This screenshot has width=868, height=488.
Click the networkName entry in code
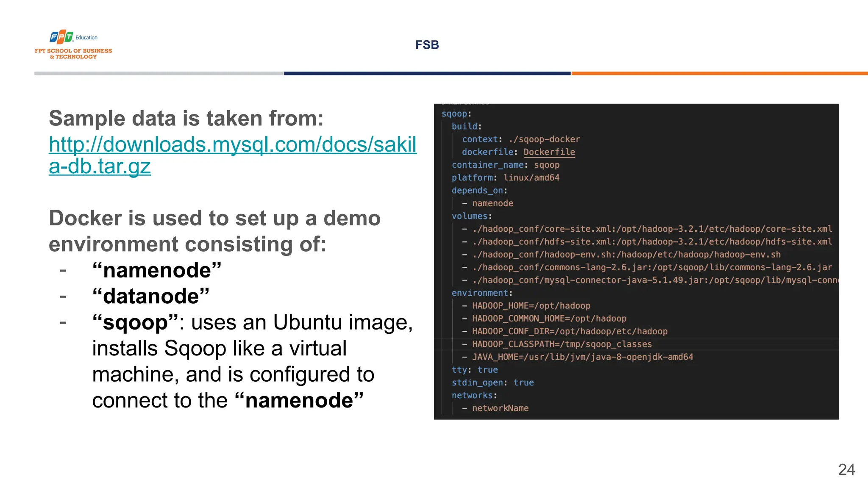click(500, 408)
